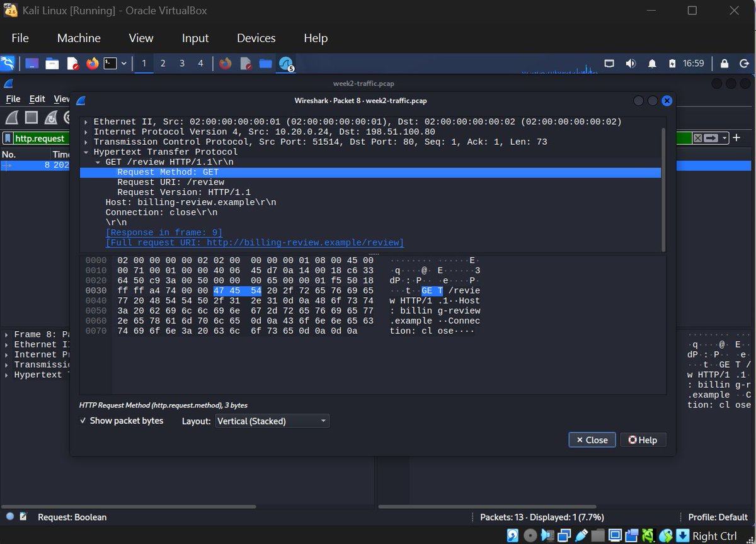This screenshot has height=544, width=756.
Task: Click the volume speaker icon in panel
Action: coord(631,64)
